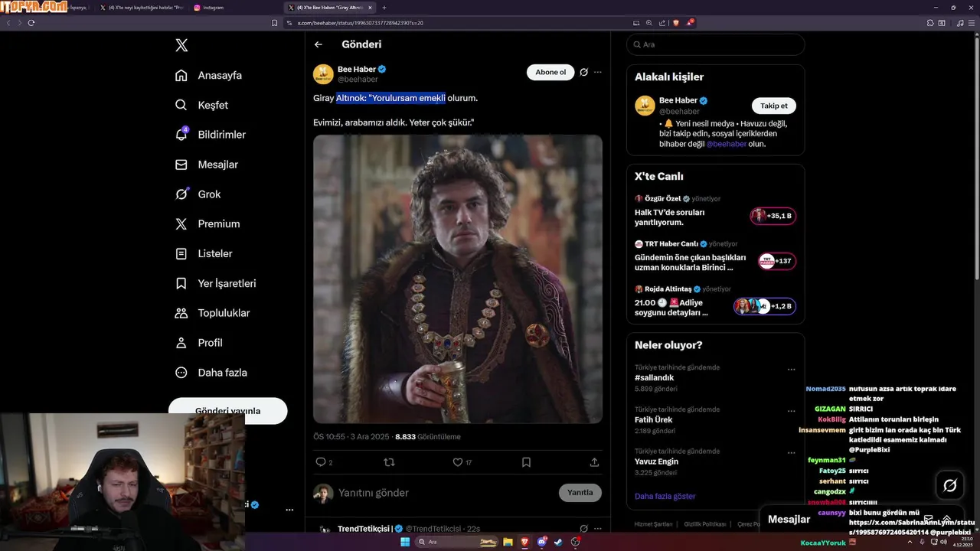Click Grok icon beside Abone ol
Screen dimensions: 980x551
pos(583,72)
